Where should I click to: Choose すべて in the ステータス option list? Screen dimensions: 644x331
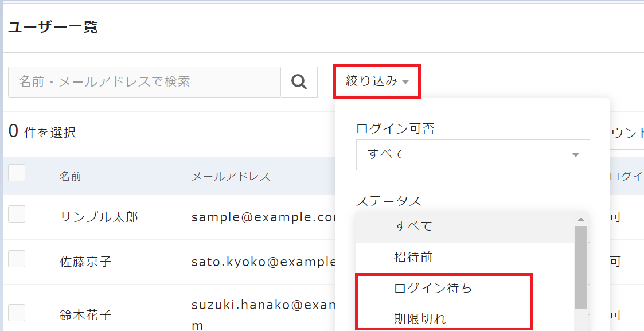413,226
